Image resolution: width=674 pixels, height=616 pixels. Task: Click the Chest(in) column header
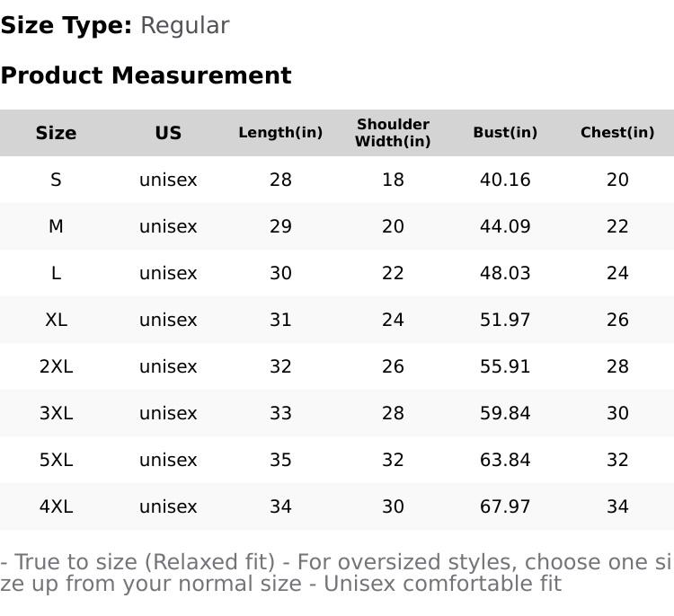[x=617, y=132]
